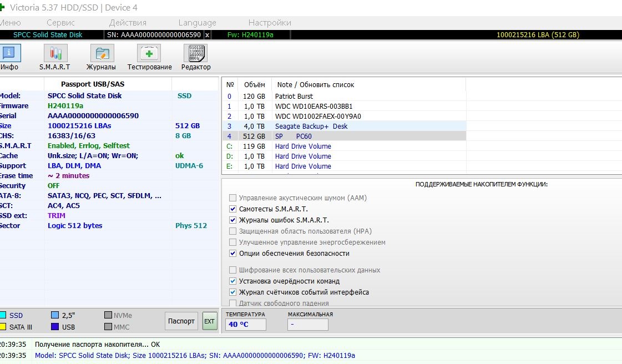Toggle Опции обеспечения безопасности checkbox
The height and width of the screenshot is (364, 622).
pyautogui.click(x=233, y=254)
